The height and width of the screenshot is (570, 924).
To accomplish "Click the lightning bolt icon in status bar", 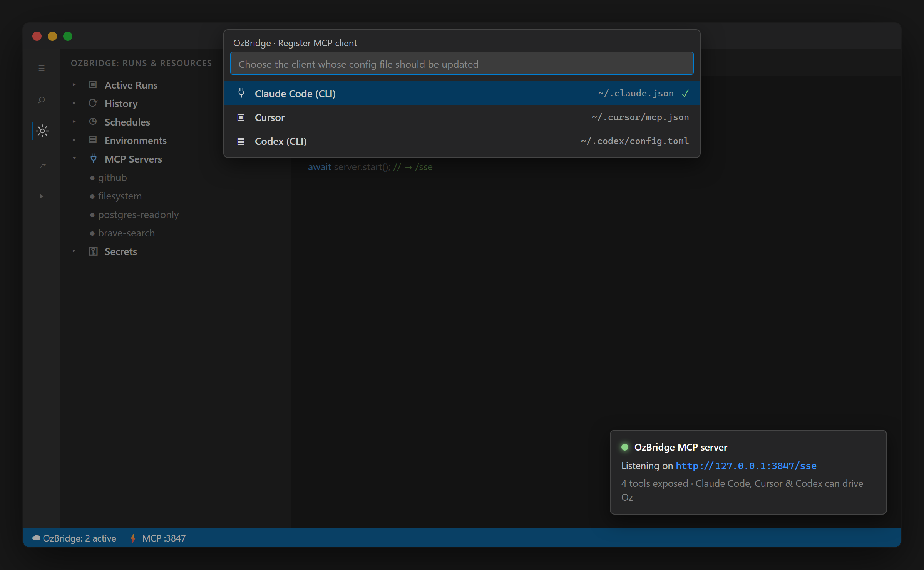I will click(133, 538).
